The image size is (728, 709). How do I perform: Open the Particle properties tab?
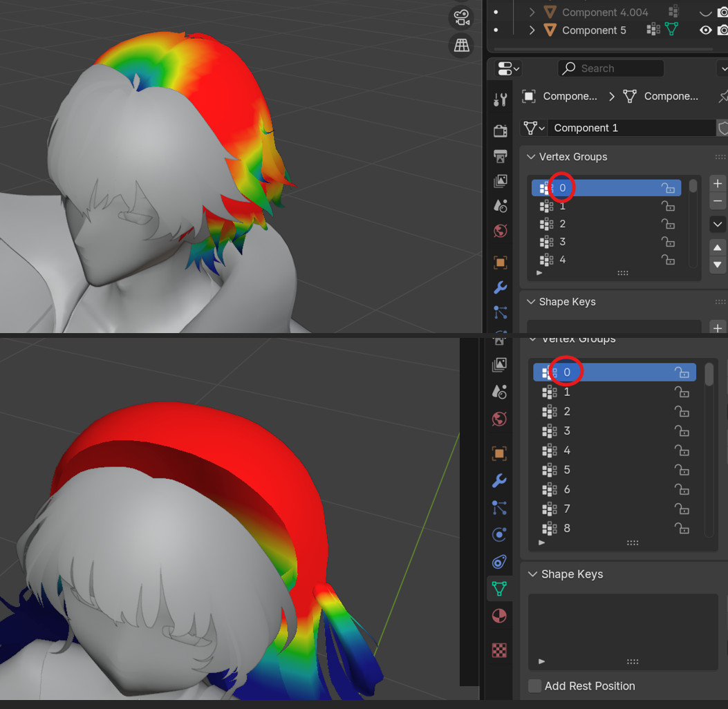pyautogui.click(x=500, y=507)
